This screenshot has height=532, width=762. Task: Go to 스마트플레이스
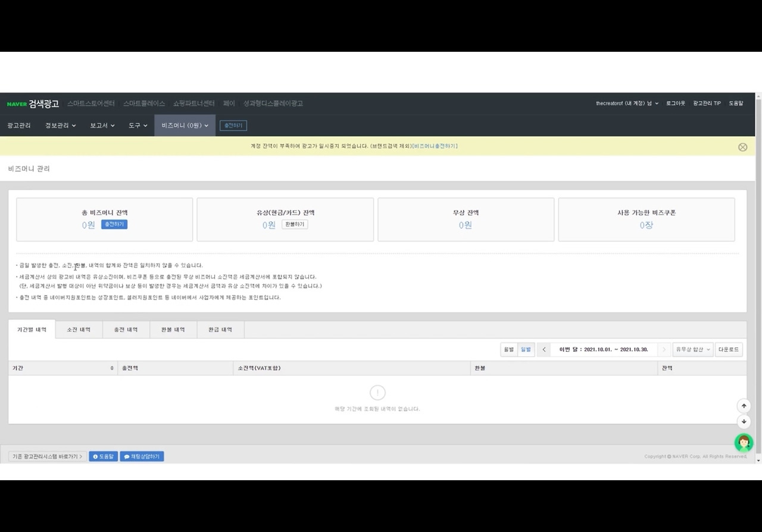[x=144, y=104]
